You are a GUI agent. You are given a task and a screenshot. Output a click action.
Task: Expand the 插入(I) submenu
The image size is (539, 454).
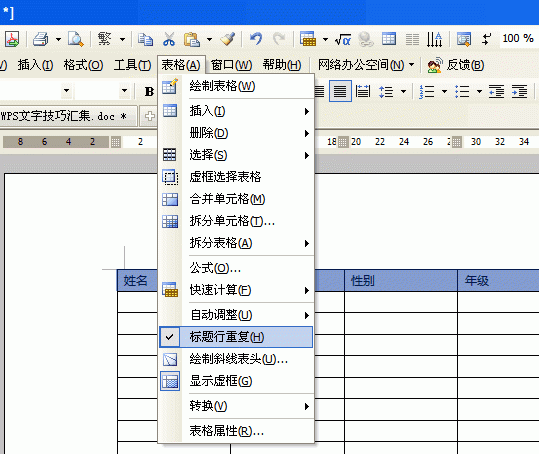coord(236,111)
